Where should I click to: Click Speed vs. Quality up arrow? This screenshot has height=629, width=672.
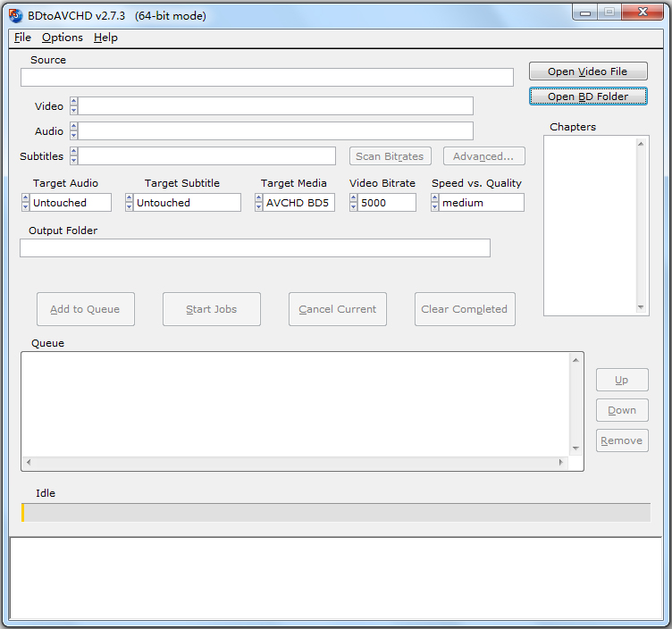tap(434, 198)
